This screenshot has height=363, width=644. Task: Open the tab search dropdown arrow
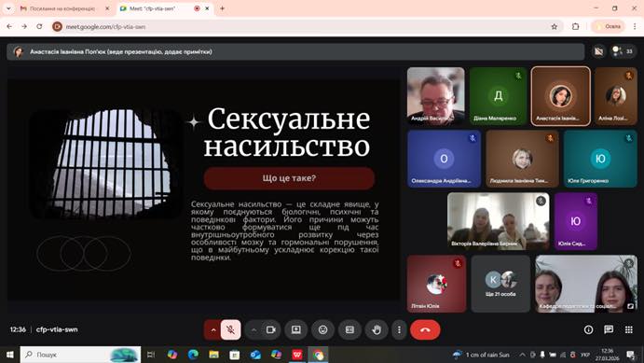point(8,8)
